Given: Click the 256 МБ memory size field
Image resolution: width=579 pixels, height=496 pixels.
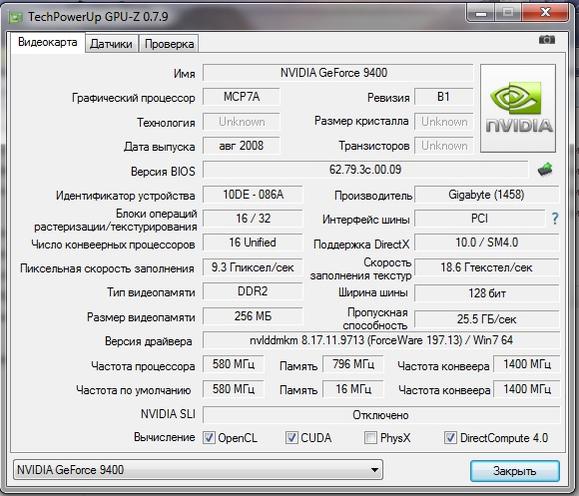Looking at the screenshot, I should 253,316.
